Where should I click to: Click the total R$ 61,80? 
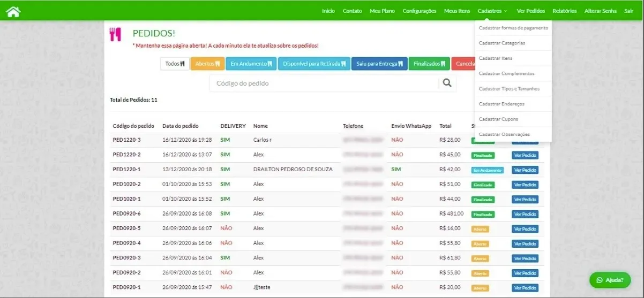(x=450, y=258)
